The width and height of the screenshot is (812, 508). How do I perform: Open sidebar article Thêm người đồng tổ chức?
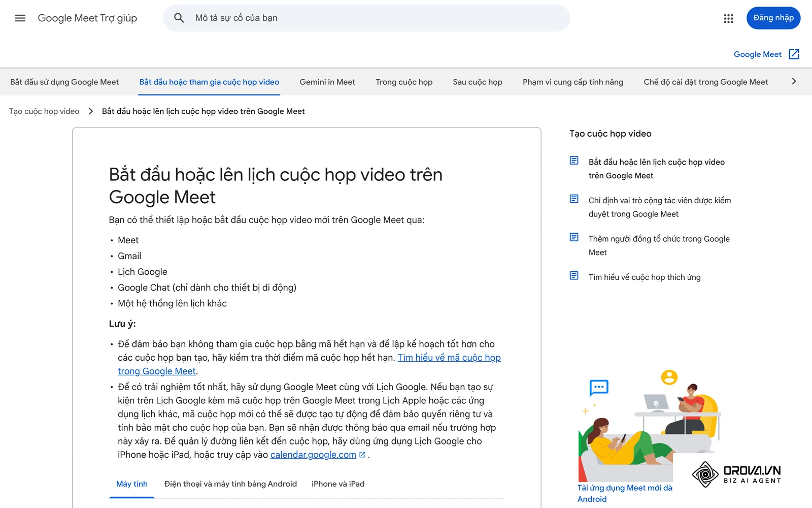point(659,245)
